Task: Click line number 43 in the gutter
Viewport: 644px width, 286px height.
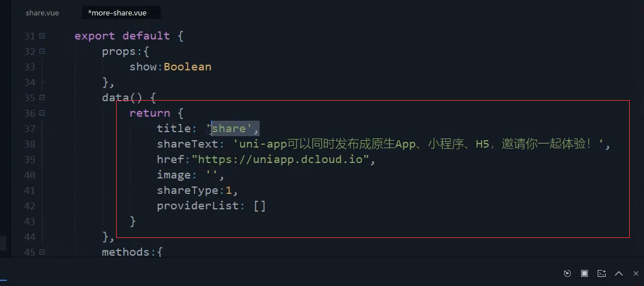Action: 30,221
